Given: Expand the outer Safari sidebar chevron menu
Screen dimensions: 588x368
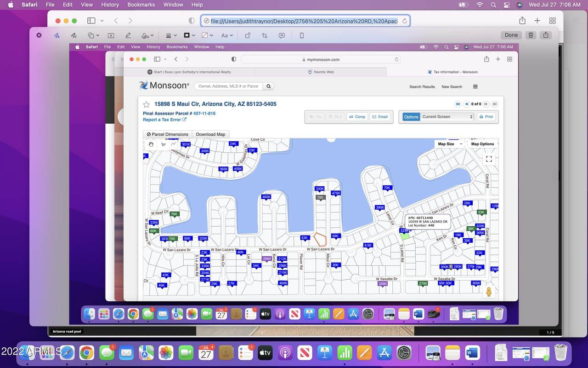Looking at the screenshot, I should click(x=102, y=21).
